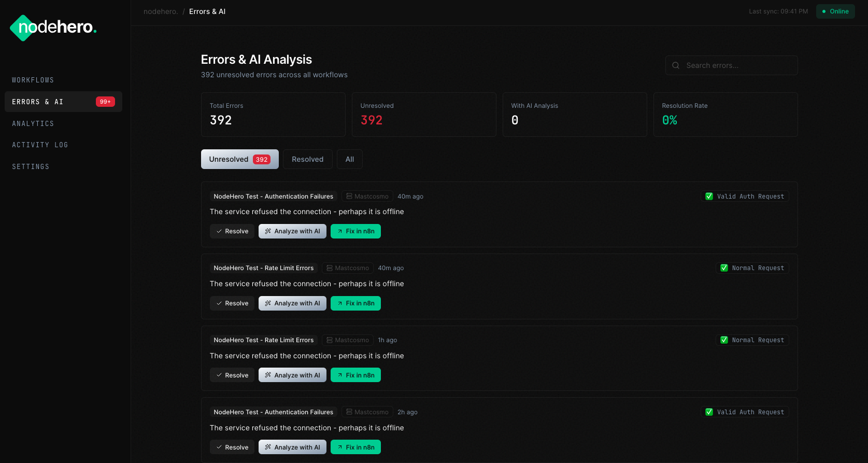Click the Unresolved stat card showing 392
The height and width of the screenshot is (463, 868).
point(424,115)
